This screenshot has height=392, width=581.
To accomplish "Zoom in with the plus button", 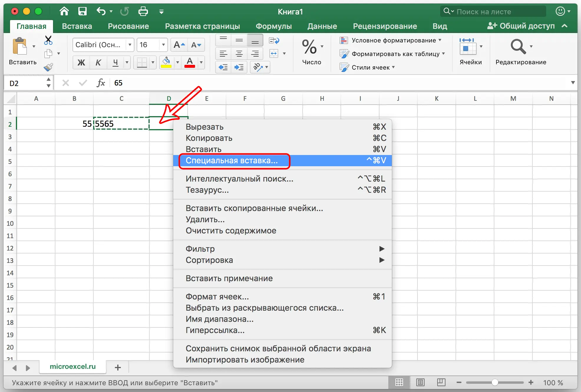I will pyautogui.click(x=531, y=383).
